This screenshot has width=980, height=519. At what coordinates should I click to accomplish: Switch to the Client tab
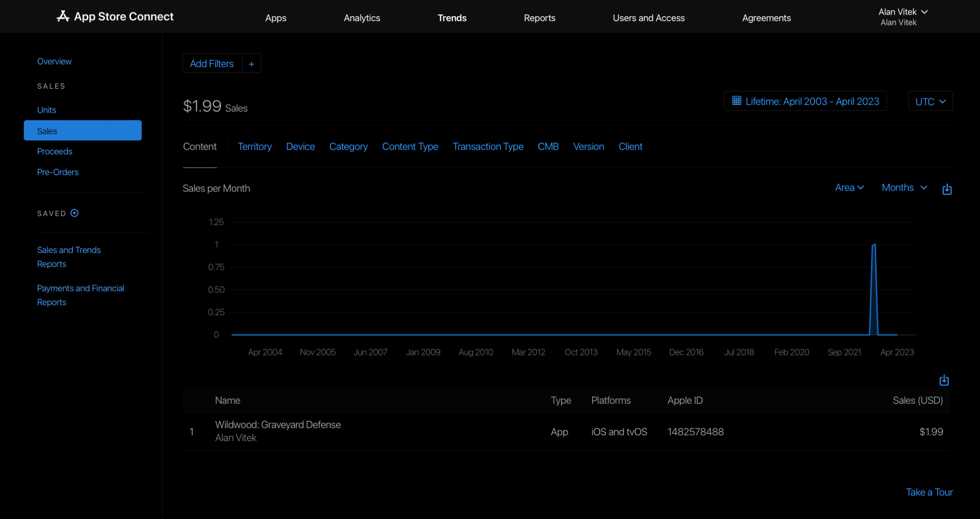[x=630, y=147]
